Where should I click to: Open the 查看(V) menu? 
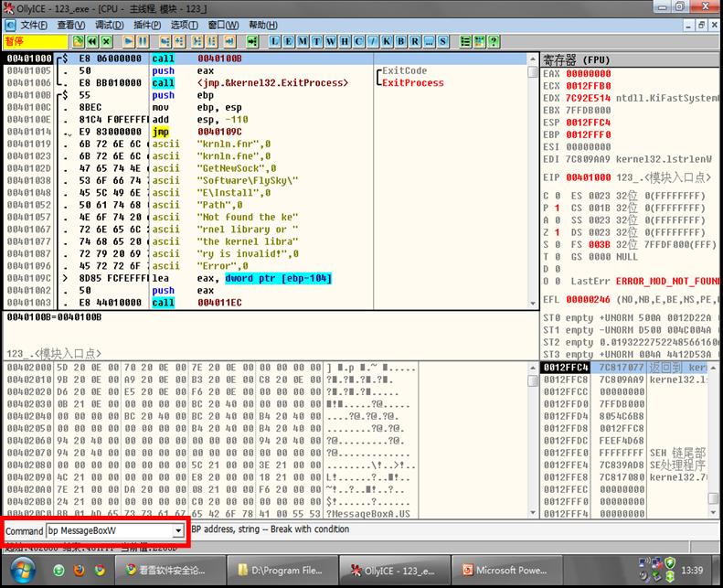(71, 25)
